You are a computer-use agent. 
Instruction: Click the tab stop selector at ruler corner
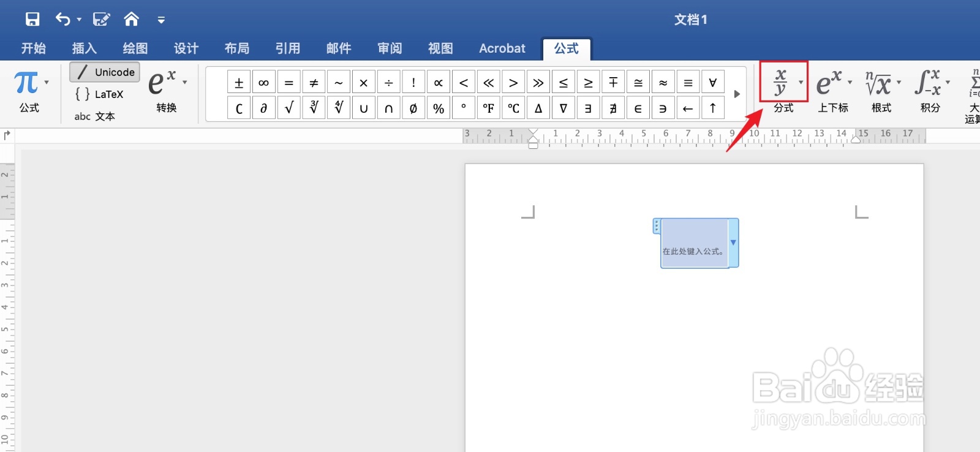(x=7, y=135)
